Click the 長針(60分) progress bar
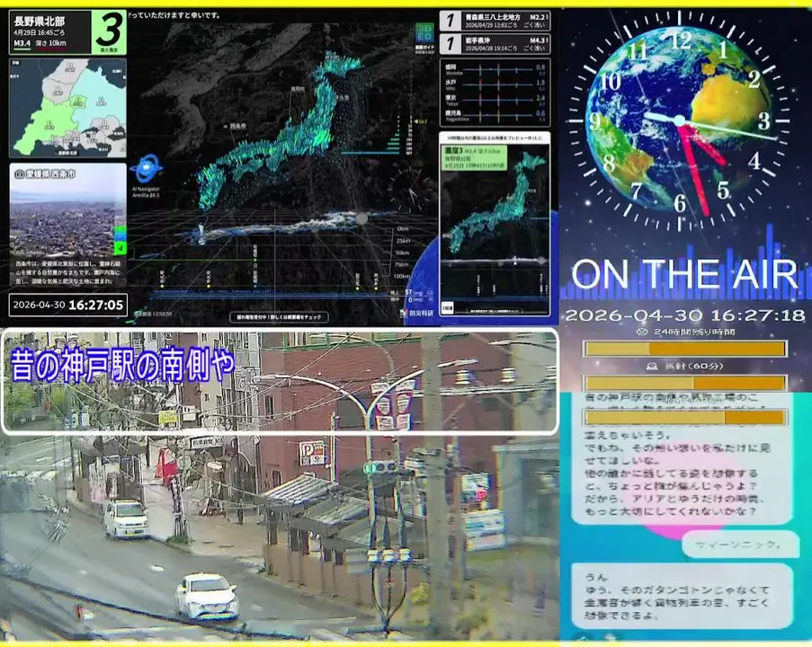This screenshot has width=812, height=647. click(x=685, y=383)
